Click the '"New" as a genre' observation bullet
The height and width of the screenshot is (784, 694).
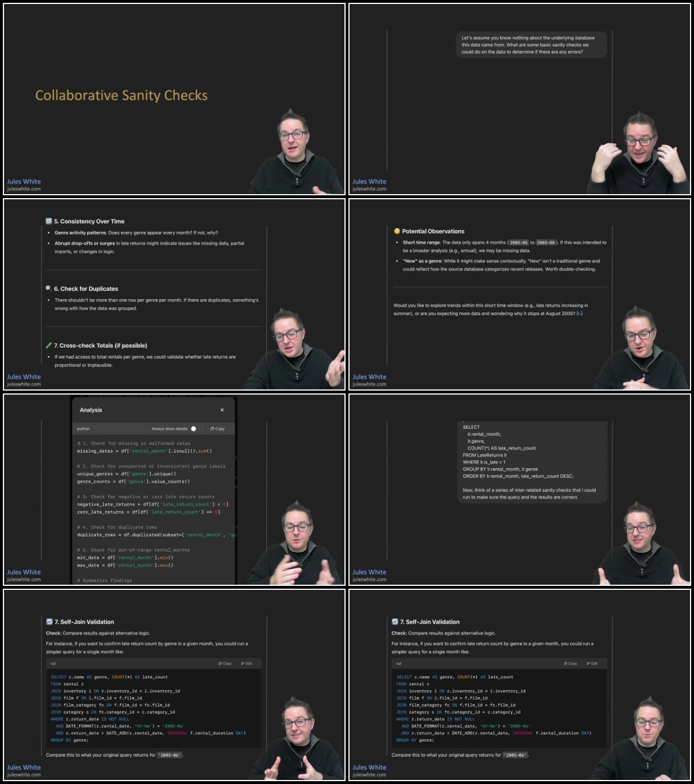501,265
